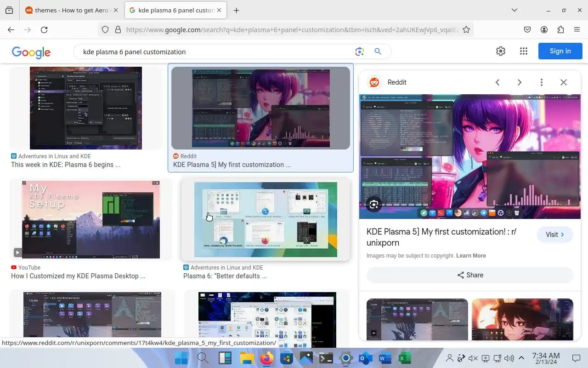Show tracking protection shield information
Screen dimensions: 588x368
(105, 30)
